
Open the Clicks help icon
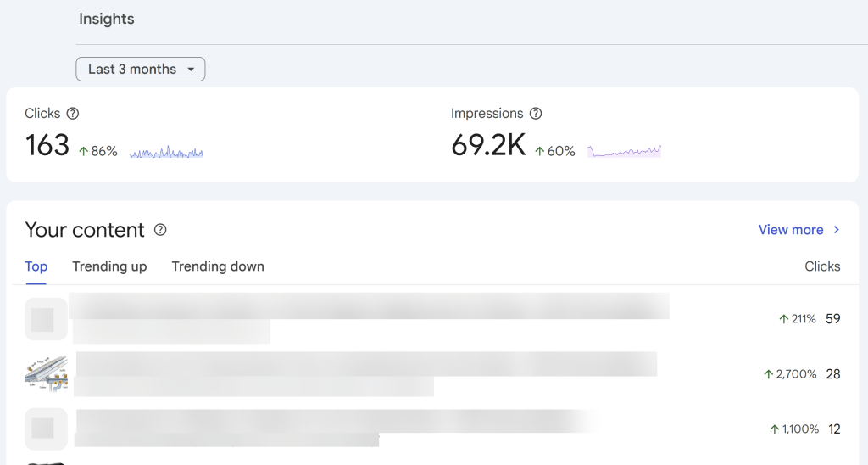(x=73, y=114)
